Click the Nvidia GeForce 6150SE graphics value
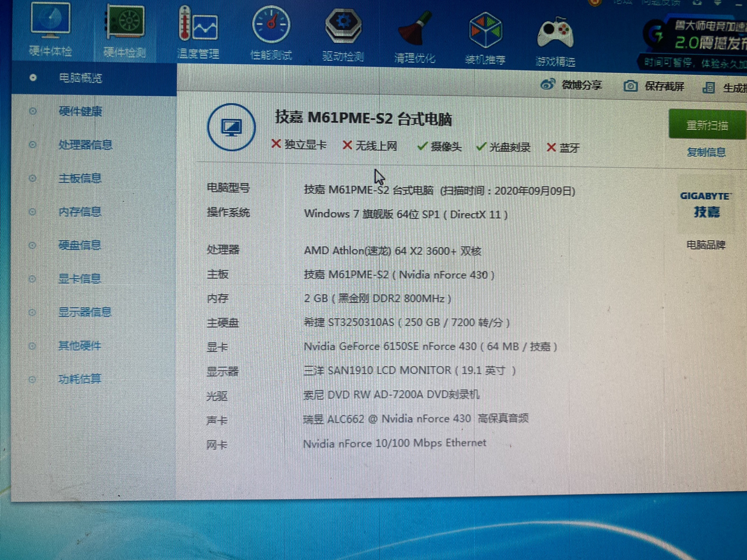Viewport: 747px width, 560px height. coord(431,347)
